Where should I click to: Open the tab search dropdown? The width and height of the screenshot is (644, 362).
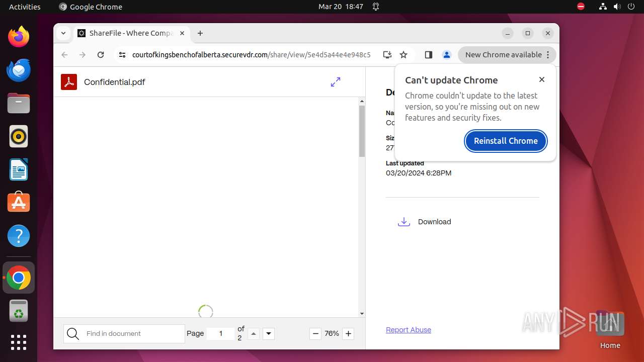click(63, 33)
